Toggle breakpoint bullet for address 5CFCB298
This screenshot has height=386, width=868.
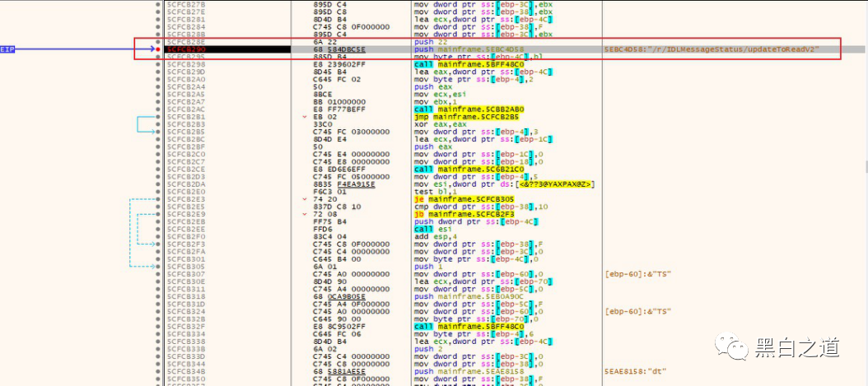click(158, 64)
